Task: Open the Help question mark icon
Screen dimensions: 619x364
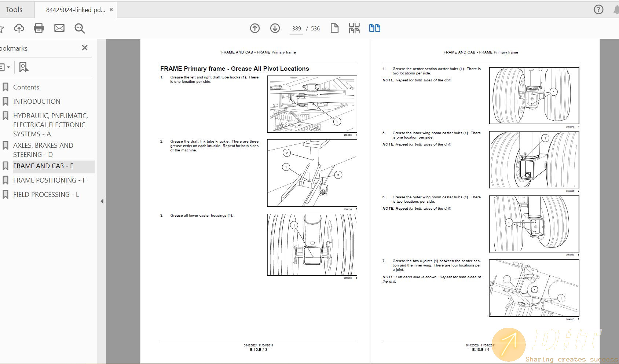Action: tap(598, 10)
